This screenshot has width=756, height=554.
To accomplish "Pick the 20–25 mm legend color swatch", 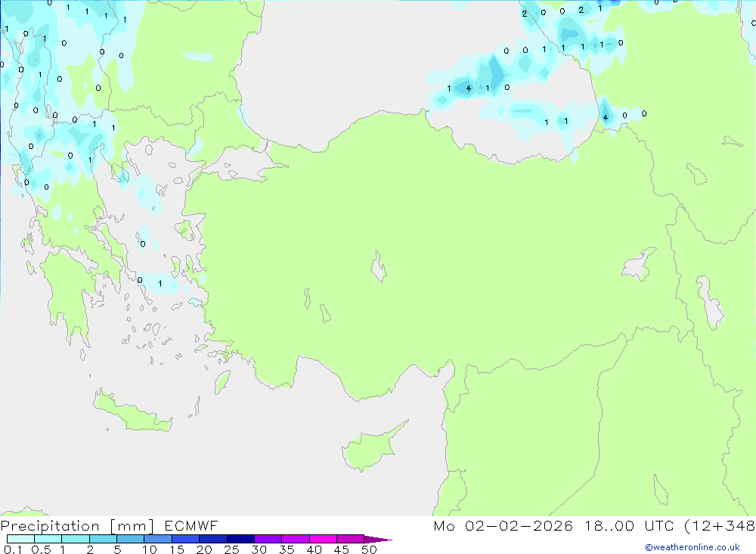I will [213, 539].
